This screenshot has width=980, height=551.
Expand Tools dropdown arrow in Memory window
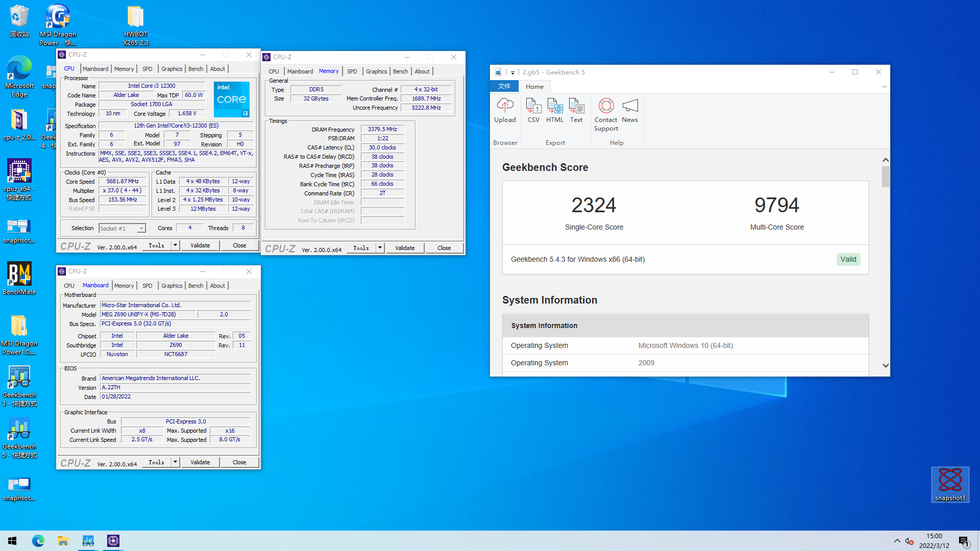tap(380, 248)
